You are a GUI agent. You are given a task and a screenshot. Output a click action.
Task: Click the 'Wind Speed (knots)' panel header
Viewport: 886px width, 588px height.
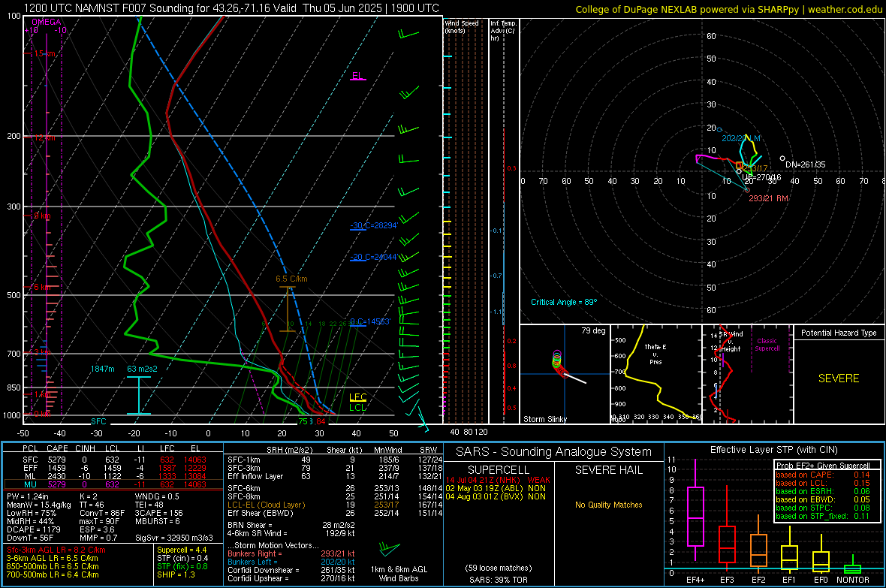(462, 26)
